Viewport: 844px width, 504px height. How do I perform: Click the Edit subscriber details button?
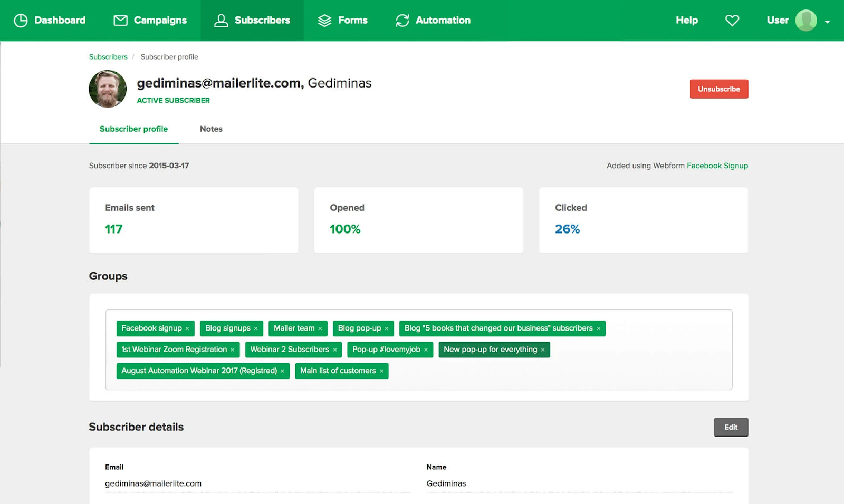(x=731, y=427)
